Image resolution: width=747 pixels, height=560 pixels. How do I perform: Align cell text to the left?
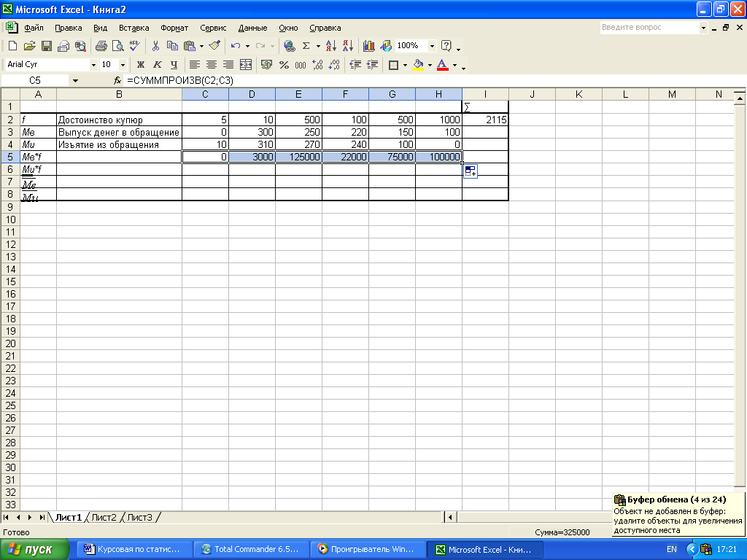(x=194, y=65)
